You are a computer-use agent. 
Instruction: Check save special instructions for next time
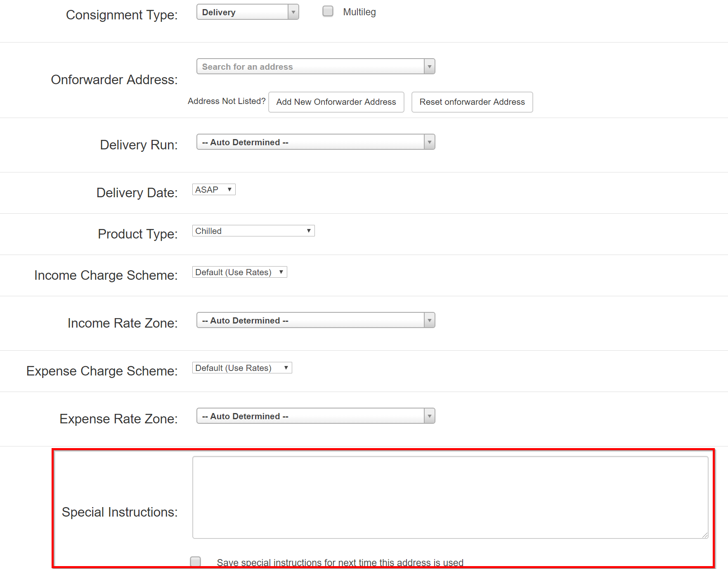[x=196, y=561]
